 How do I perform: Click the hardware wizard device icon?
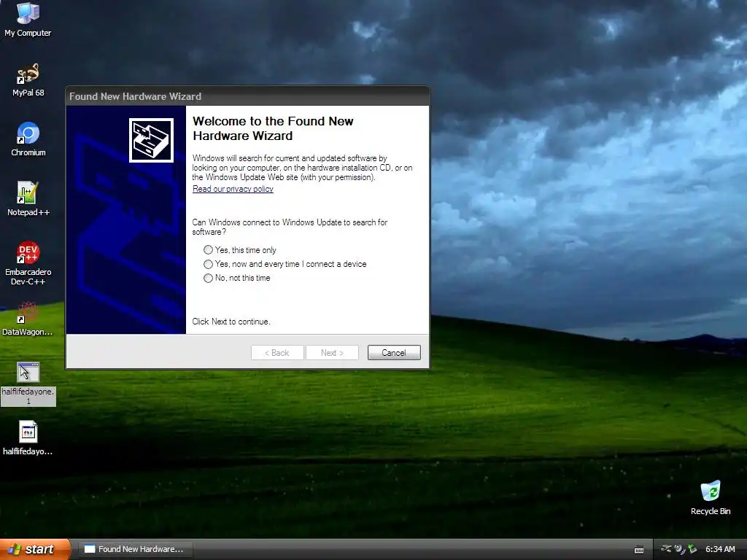point(151,140)
